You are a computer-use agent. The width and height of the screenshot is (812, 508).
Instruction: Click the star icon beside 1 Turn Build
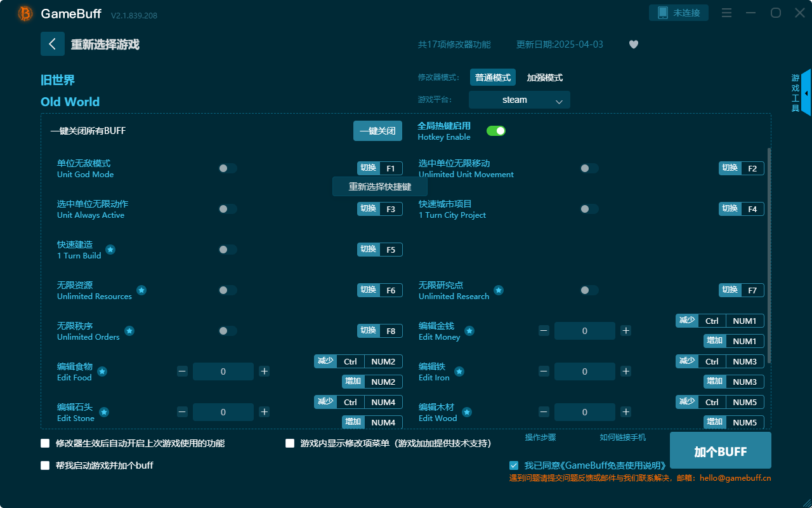point(110,250)
